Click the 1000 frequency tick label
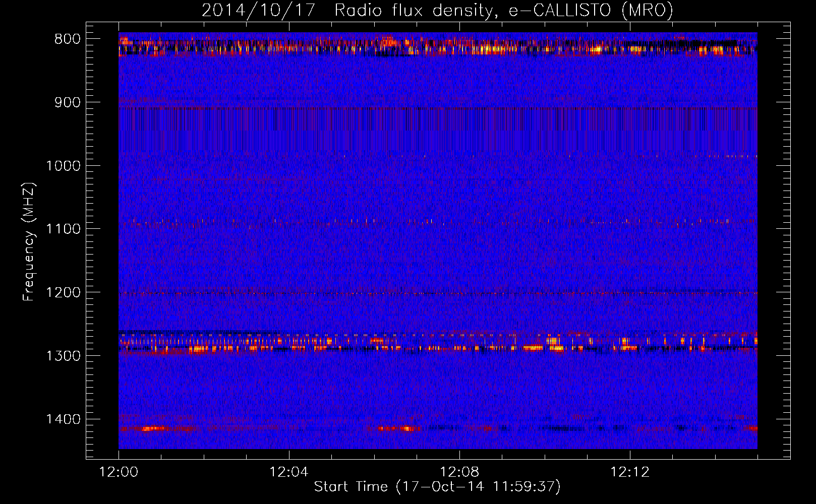816x504 pixels. coord(63,166)
